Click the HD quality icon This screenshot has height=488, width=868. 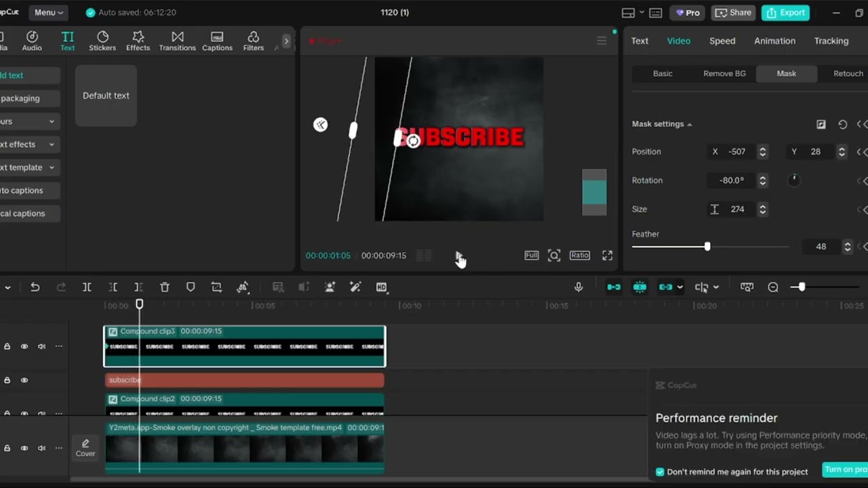tap(382, 287)
